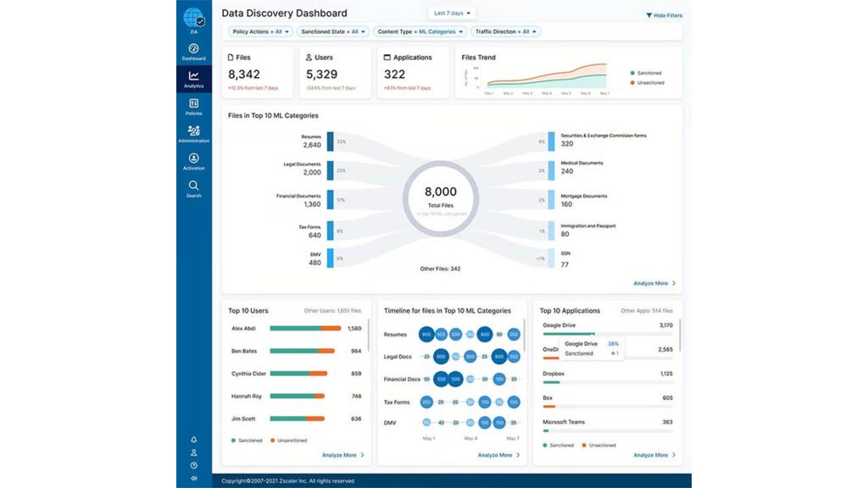Click the help question mark icon
This screenshot has width=868, height=488.
coord(194,465)
